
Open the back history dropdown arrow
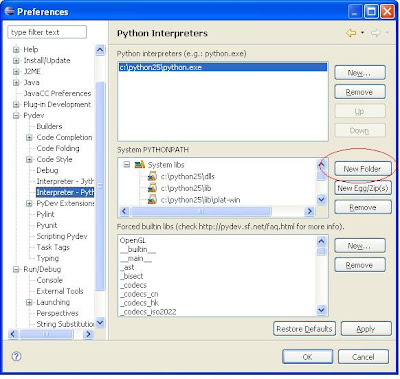(x=362, y=33)
